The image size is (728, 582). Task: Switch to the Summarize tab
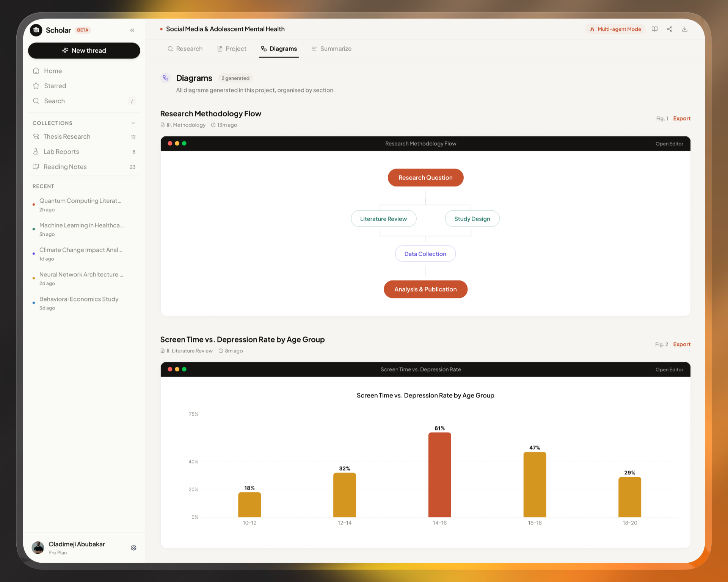(331, 49)
